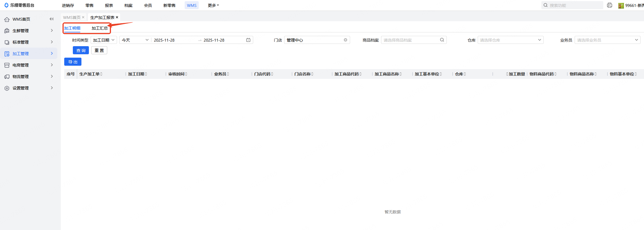Sort by 加工日期 column
This screenshot has width=644, height=230.
click(146, 74)
